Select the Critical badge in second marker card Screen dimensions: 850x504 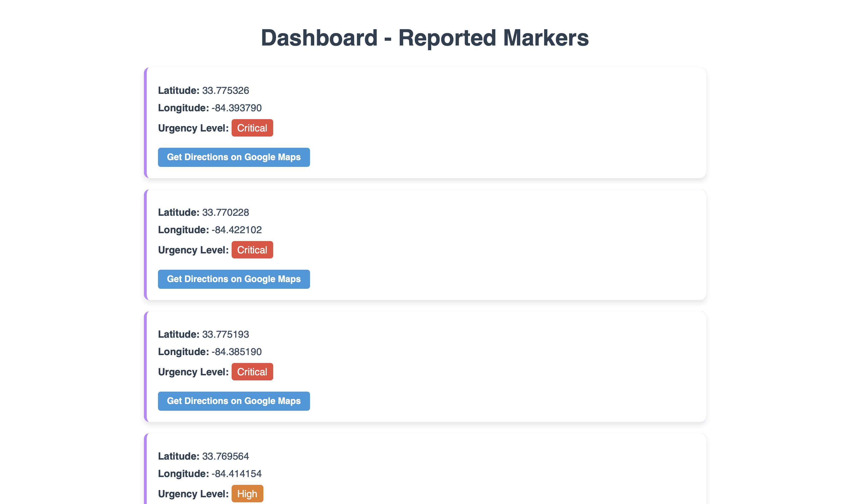click(x=252, y=250)
